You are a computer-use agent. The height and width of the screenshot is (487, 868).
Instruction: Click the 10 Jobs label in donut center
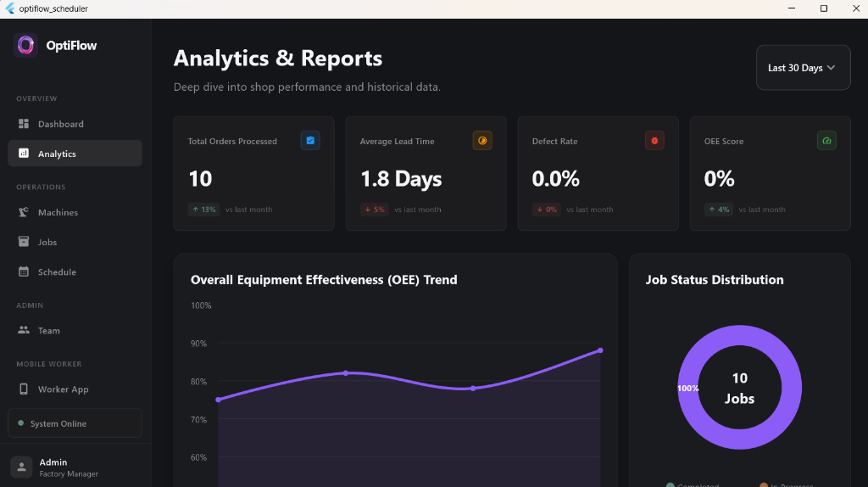[739, 388]
